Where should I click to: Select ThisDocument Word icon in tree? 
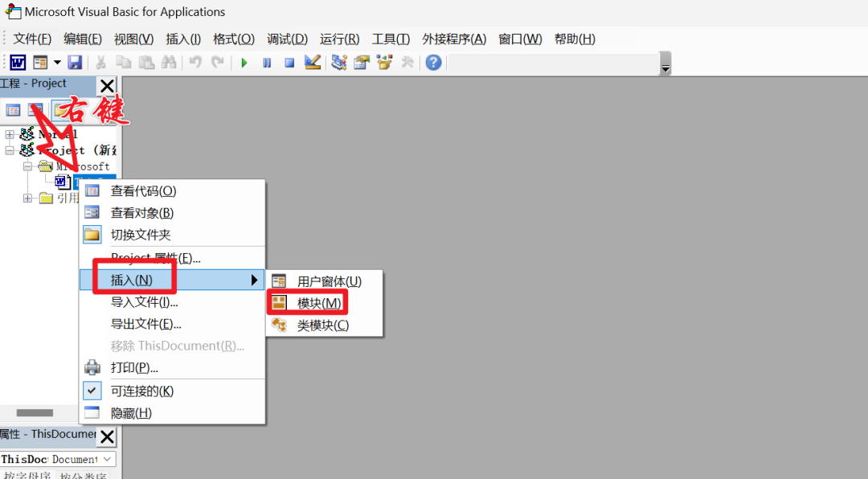point(63,182)
